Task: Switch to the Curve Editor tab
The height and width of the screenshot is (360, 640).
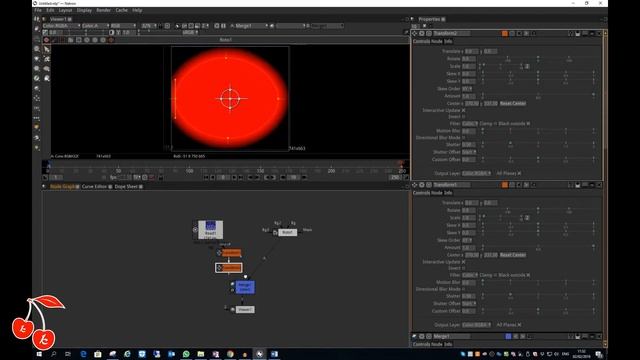Action: pyautogui.click(x=94, y=187)
